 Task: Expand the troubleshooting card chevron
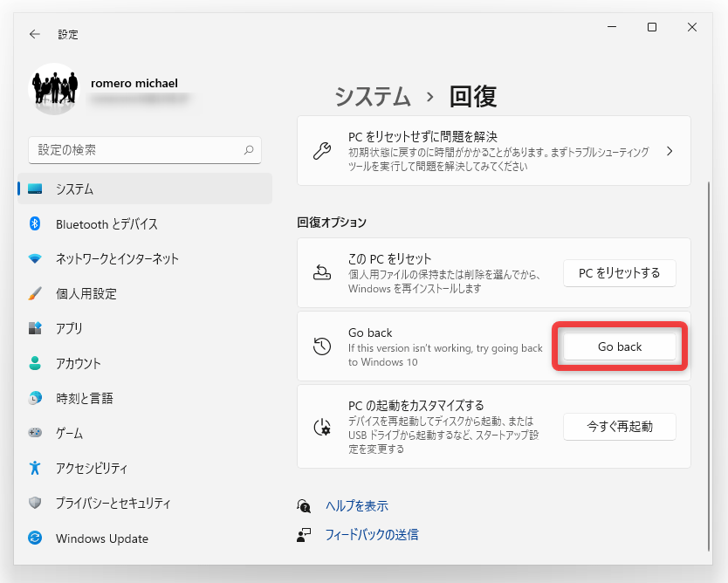pyautogui.click(x=670, y=151)
